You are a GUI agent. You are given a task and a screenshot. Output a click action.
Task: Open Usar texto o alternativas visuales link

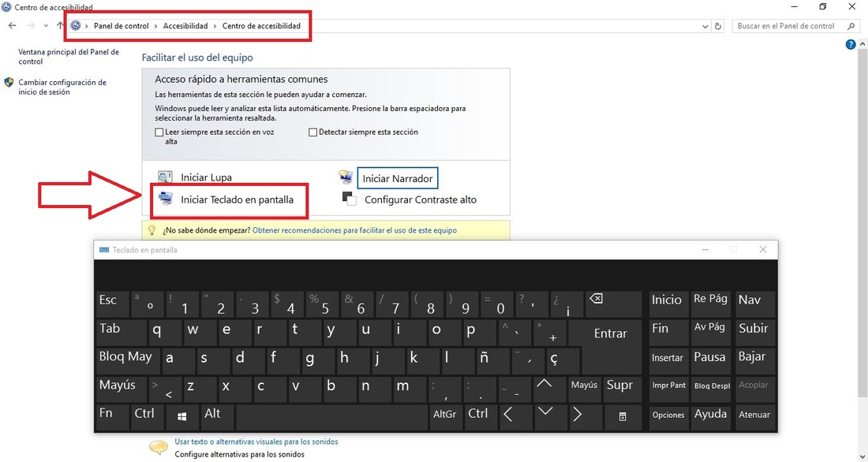click(x=256, y=442)
